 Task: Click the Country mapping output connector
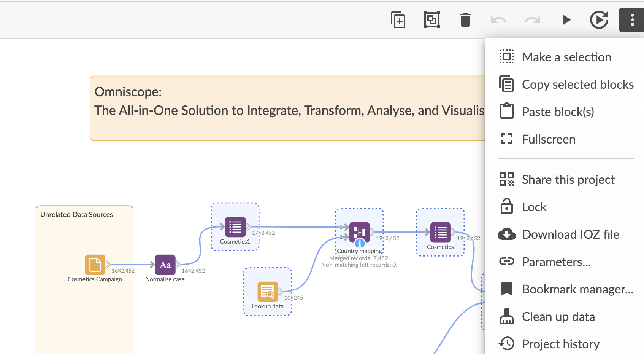point(373,232)
